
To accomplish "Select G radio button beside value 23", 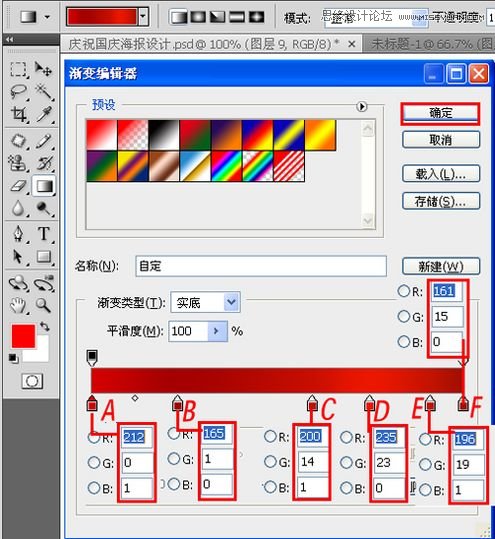I will (346, 463).
